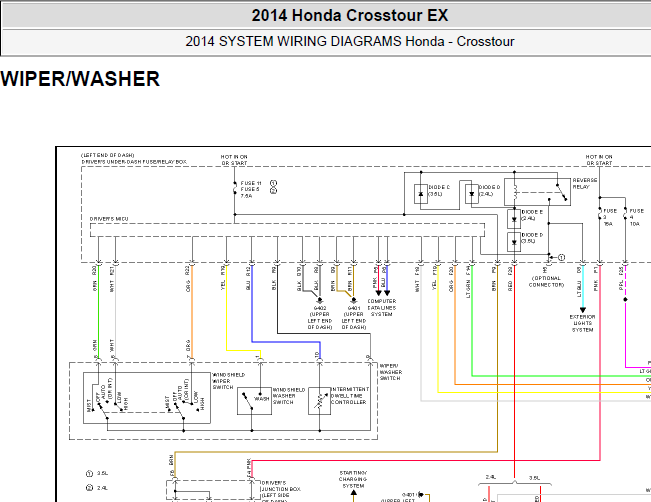Click the Starting/Charging System arrowhead
651x502 pixels.
(353, 493)
